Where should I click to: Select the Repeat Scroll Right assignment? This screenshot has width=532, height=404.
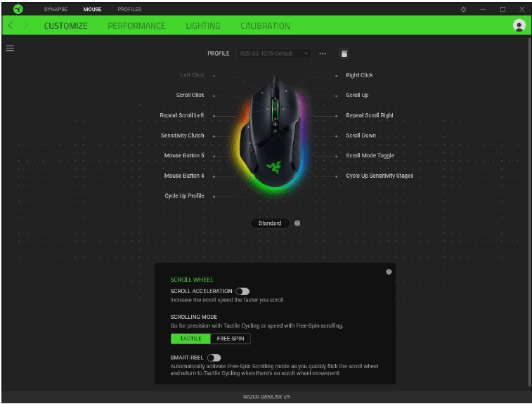coord(370,115)
